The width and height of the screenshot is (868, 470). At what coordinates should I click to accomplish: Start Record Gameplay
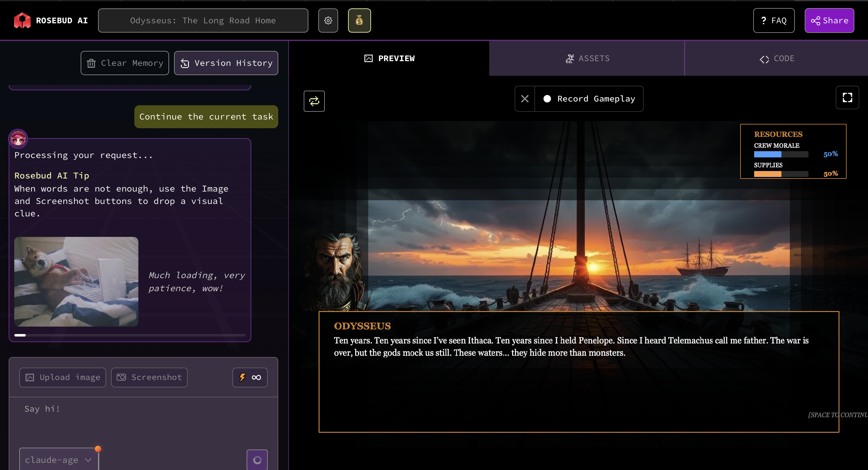pyautogui.click(x=589, y=99)
